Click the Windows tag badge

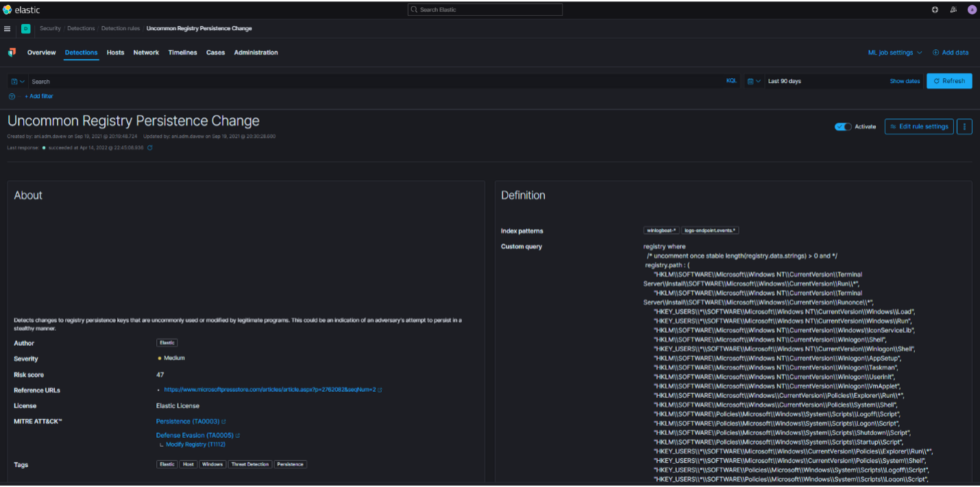[213, 464]
